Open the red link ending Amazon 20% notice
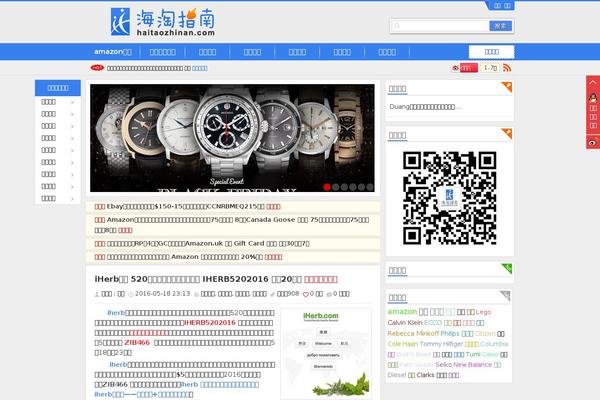This screenshot has height=400, width=600. tap(273, 257)
